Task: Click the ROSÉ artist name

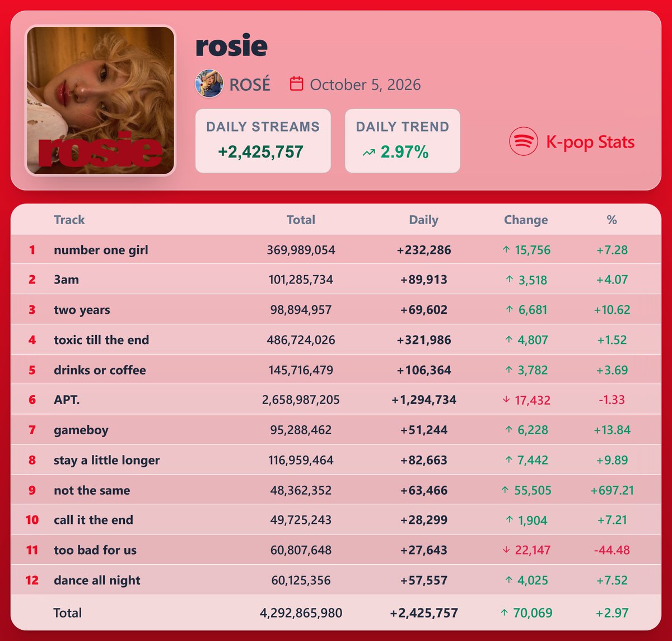Action: [250, 85]
